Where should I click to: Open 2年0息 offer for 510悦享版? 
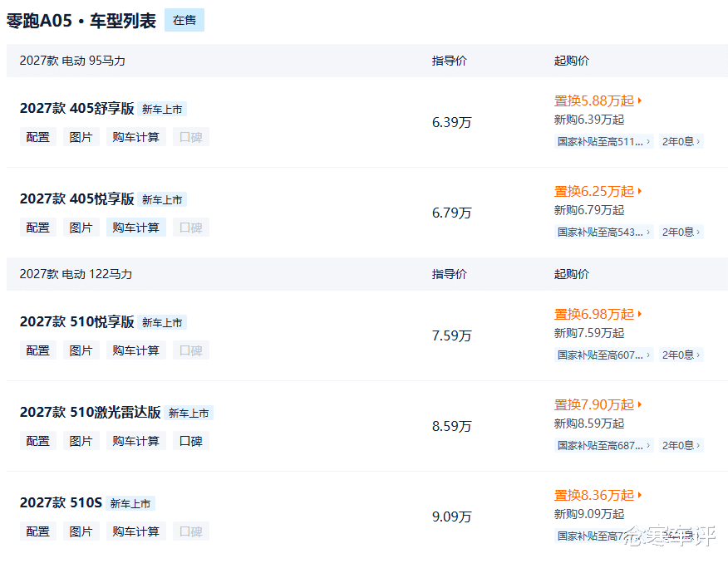681,355
